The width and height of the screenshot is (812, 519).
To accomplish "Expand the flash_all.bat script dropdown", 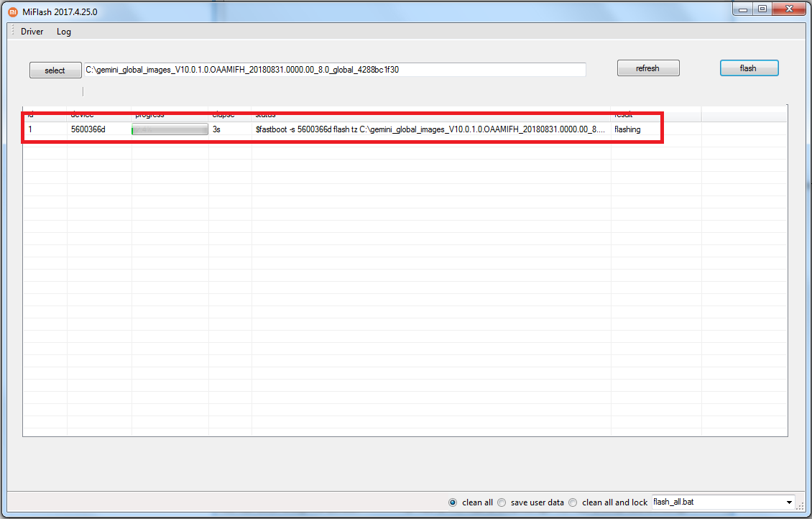I will (789, 502).
